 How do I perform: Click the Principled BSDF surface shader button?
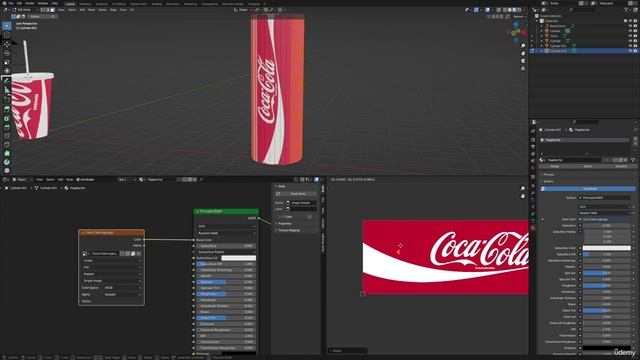click(605, 198)
